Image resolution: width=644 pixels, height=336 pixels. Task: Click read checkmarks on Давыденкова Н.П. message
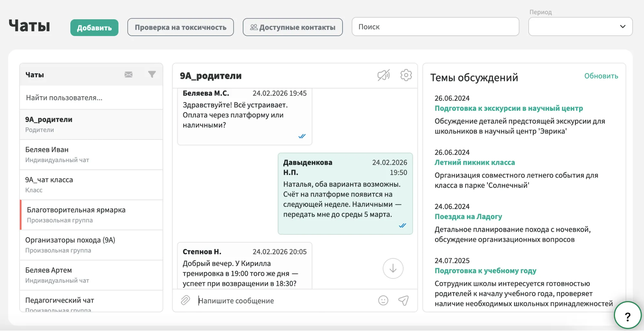point(402,226)
